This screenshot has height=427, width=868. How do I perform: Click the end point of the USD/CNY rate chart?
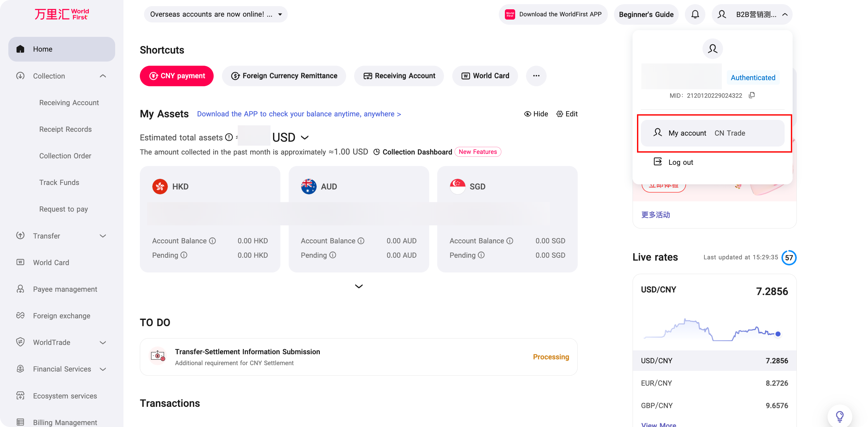[x=778, y=334]
